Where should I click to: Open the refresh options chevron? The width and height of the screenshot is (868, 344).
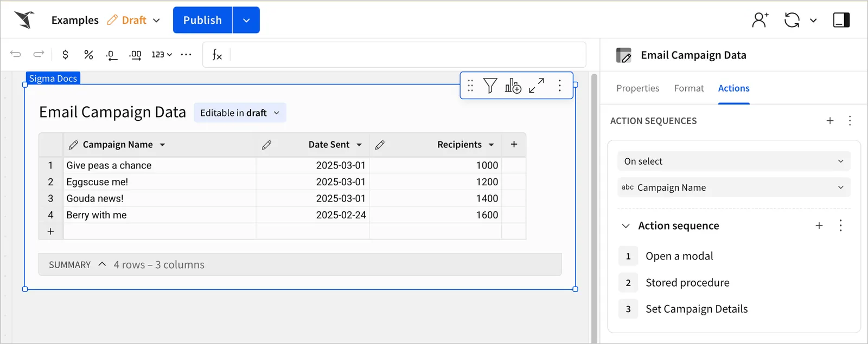(813, 21)
